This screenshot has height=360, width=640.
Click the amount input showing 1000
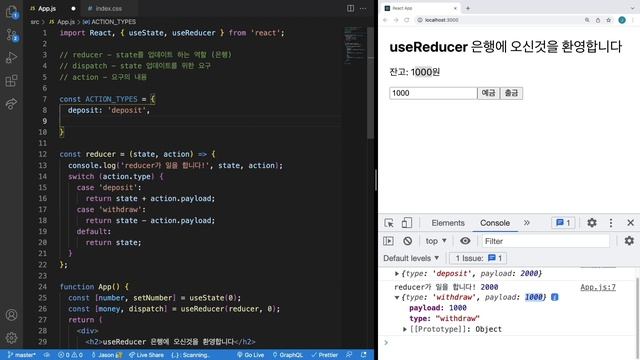433,93
